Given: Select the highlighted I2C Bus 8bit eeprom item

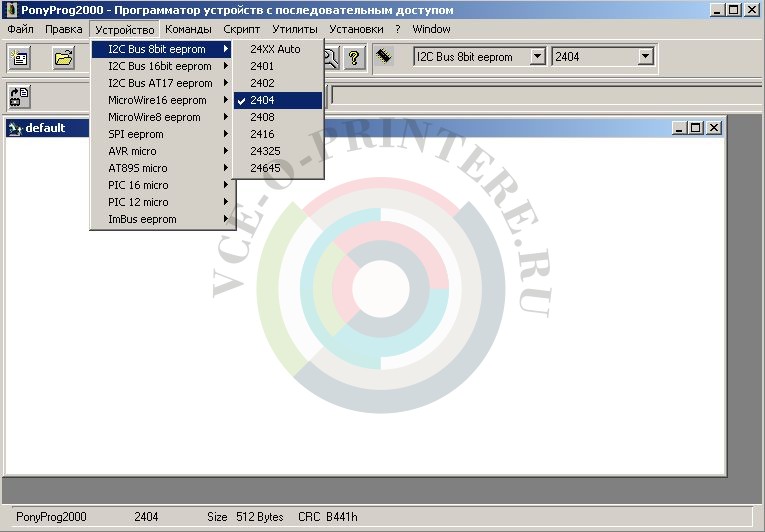Looking at the screenshot, I should (x=161, y=49).
